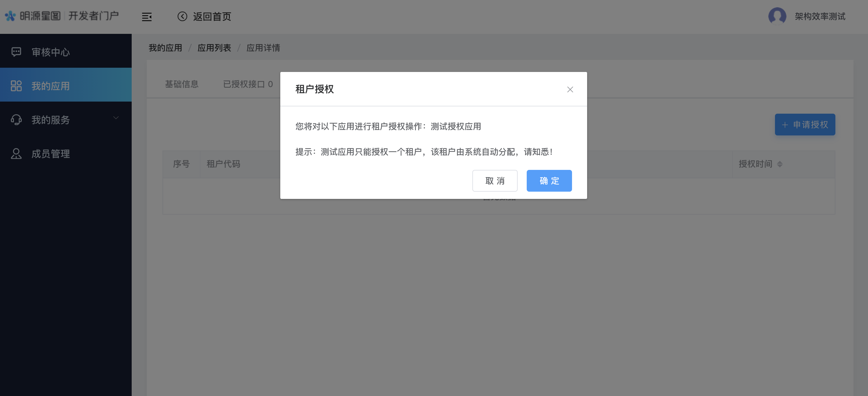Select 成员管理 in the sidebar
868x396 pixels.
click(50, 154)
